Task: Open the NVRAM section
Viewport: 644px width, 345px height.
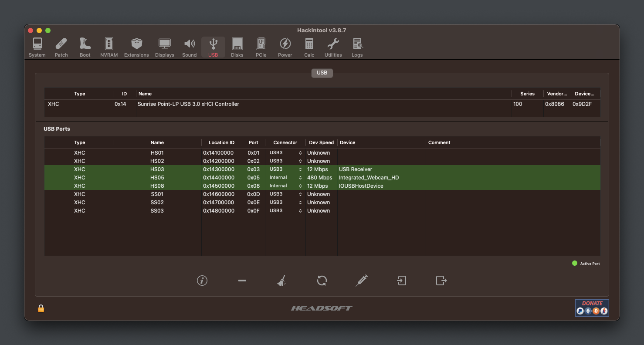Action: [x=109, y=47]
